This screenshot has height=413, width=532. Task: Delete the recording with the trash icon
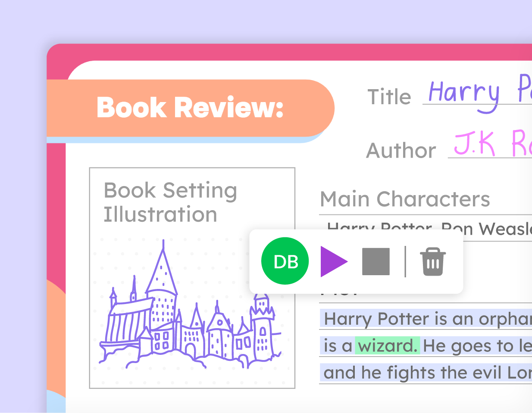click(x=433, y=261)
